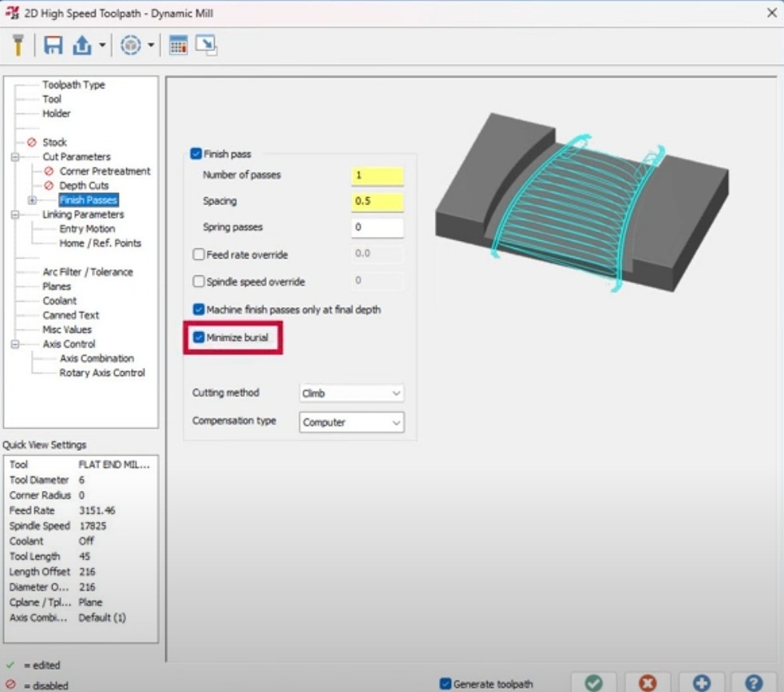The height and width of the screenshot is (692, 784).
Task: Collapse the Cut Parameters tree node
Action: coord(15,157)
